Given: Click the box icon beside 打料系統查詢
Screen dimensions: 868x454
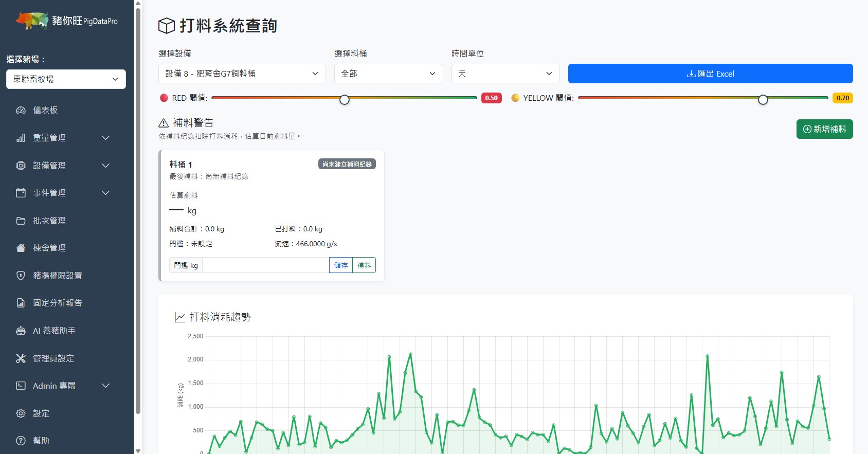Looking at the screenshot, I should point(167,26).
